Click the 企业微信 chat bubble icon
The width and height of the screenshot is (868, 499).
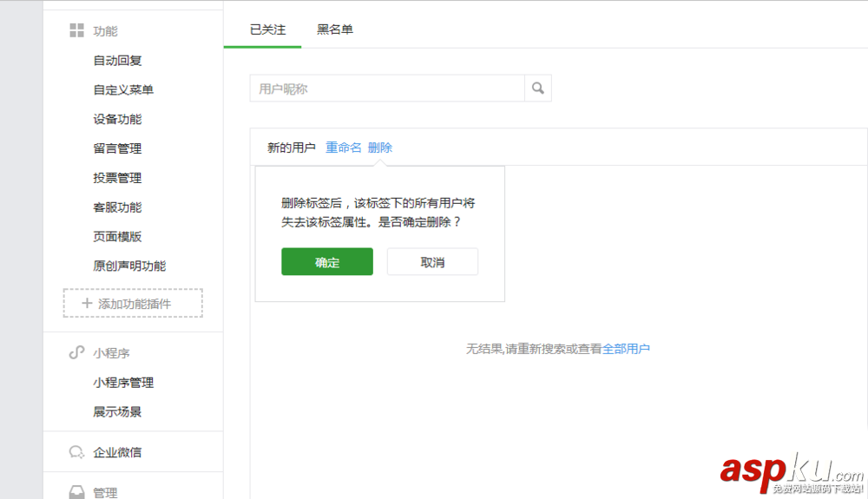pos(76,452)
